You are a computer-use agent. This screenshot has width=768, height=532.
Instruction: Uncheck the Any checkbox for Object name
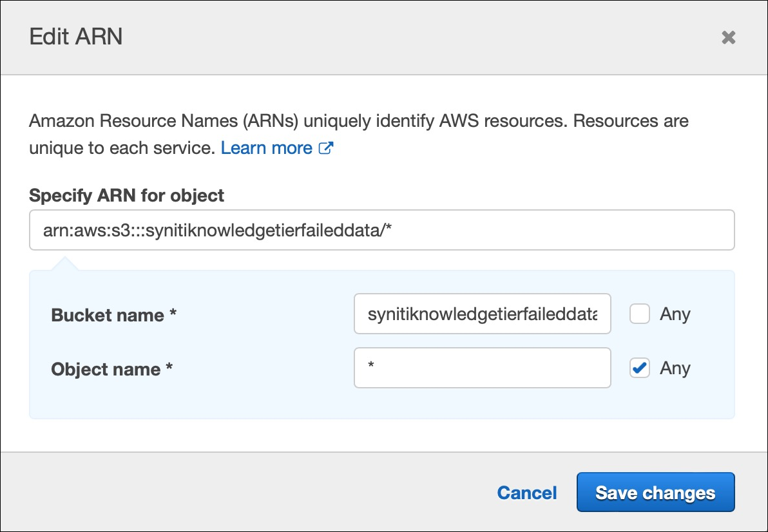[x=640, y=368]
